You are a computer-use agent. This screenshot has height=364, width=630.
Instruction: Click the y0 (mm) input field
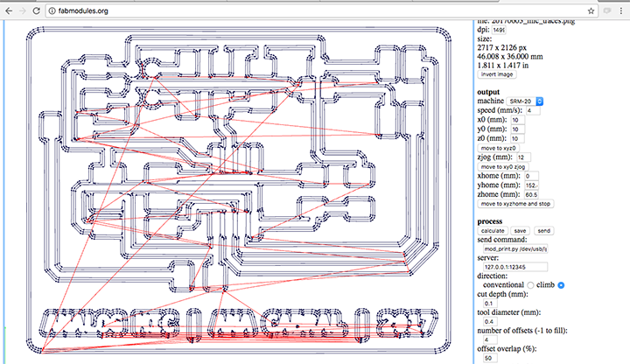point(517,129)
